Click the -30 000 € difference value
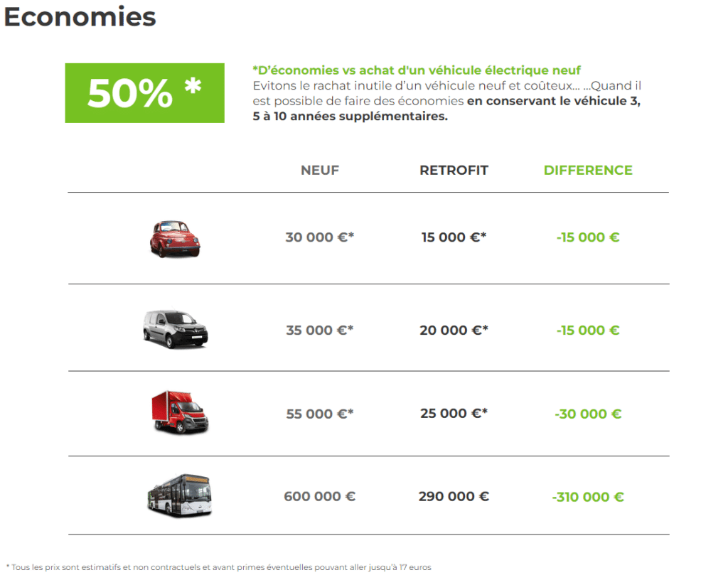 588,414
